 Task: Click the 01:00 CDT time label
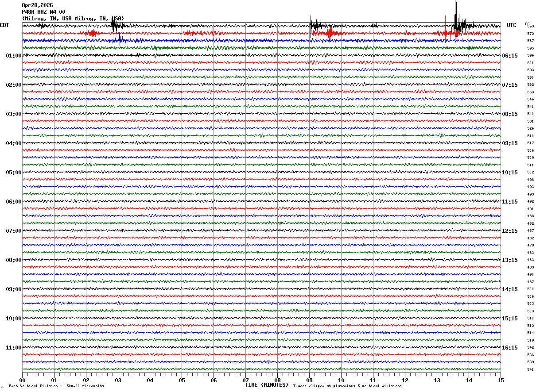pyautogui.click(x=13, y=56)
